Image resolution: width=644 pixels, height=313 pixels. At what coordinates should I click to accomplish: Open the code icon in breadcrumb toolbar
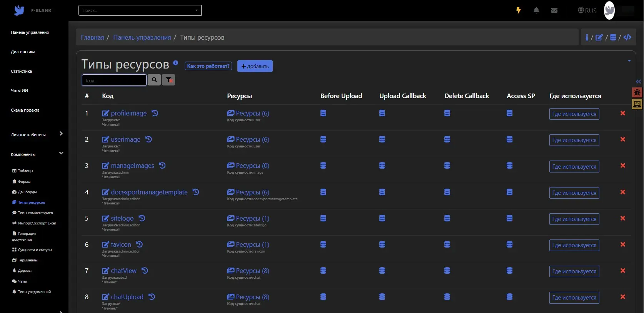coord(627,37)
